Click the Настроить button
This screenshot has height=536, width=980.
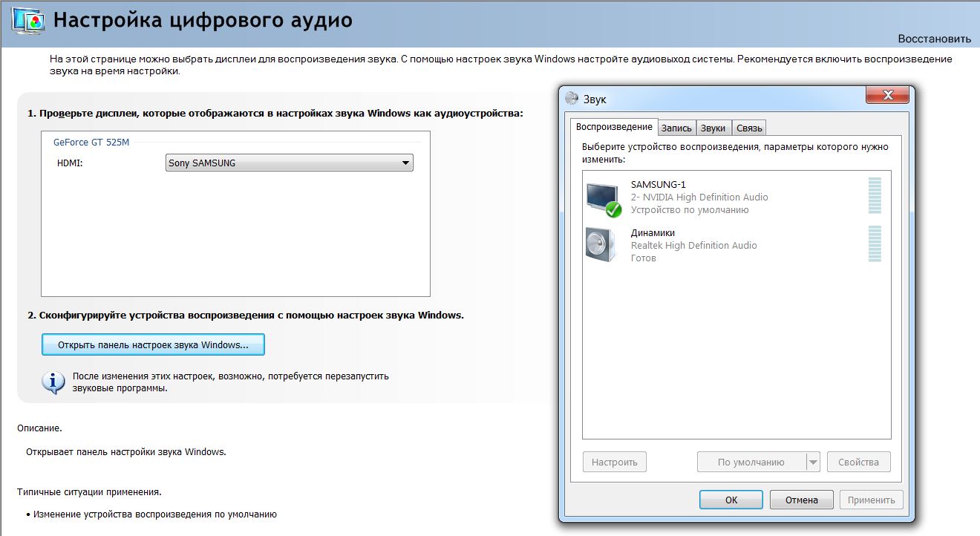[615, 462]
